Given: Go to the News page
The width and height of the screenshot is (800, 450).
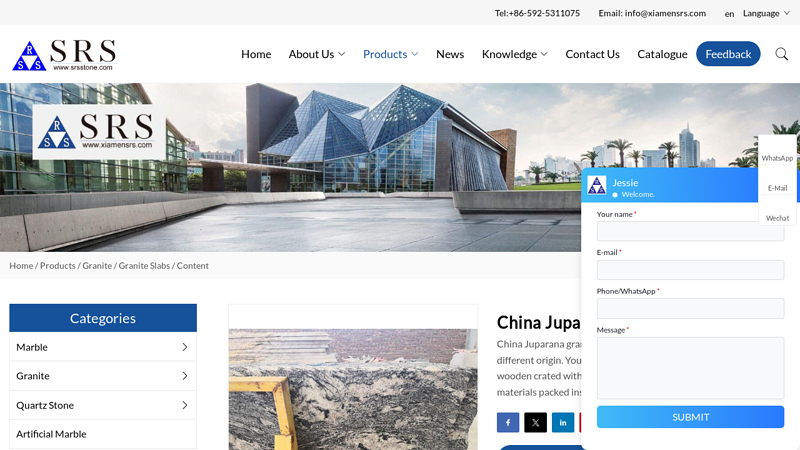Looking at the screenshot, I should coord(450,54).
